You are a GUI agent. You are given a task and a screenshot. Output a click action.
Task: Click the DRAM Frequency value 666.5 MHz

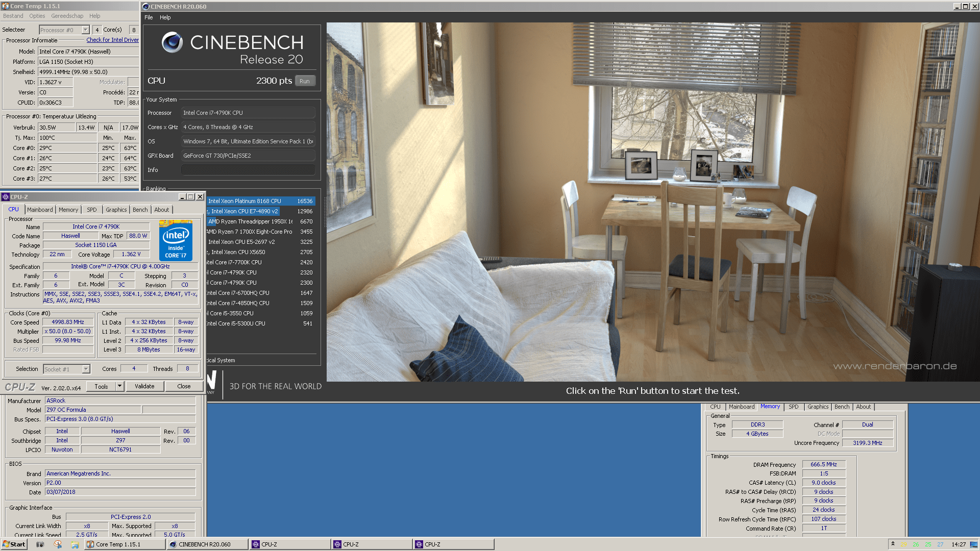tap(824, 464)
